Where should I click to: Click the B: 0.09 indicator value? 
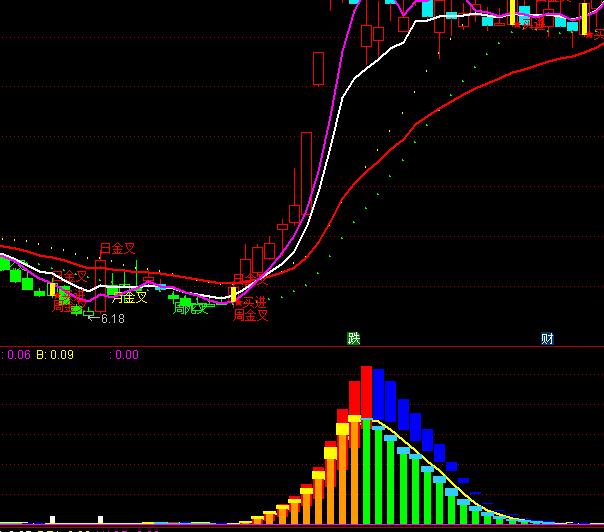tap(55, 354)
